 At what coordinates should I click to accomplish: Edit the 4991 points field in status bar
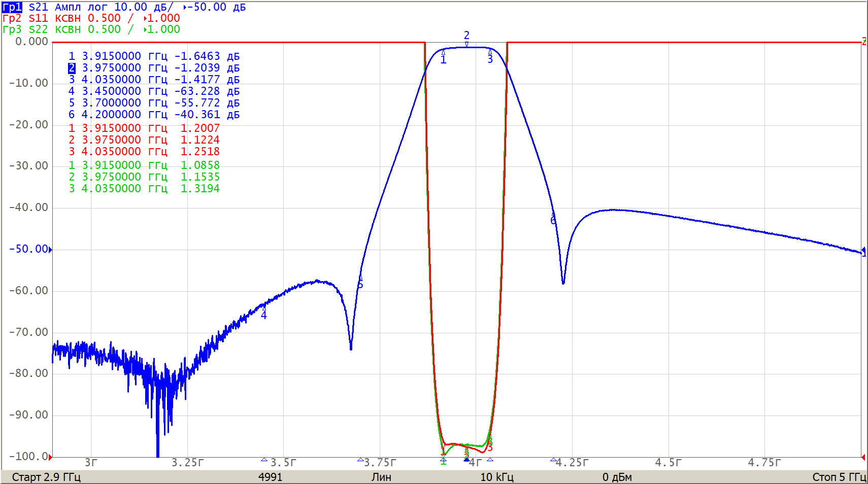pos(270,477)
